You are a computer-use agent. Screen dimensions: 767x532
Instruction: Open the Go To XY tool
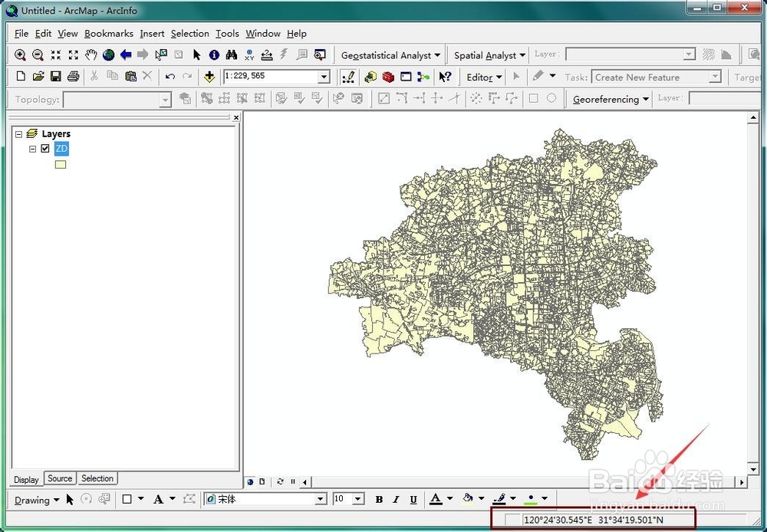click(249, 54)
